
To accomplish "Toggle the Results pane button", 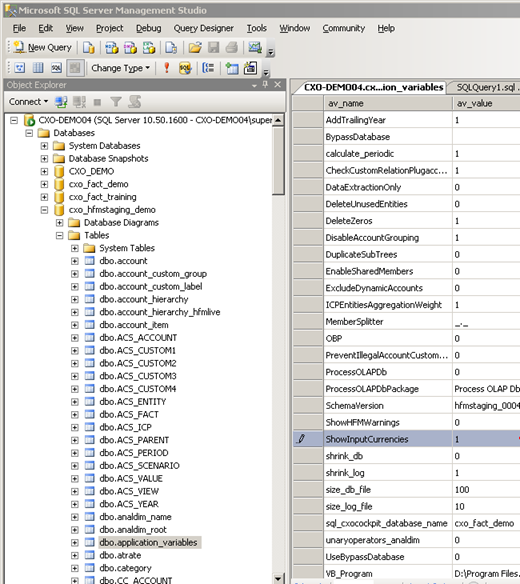I will (75, 68).
